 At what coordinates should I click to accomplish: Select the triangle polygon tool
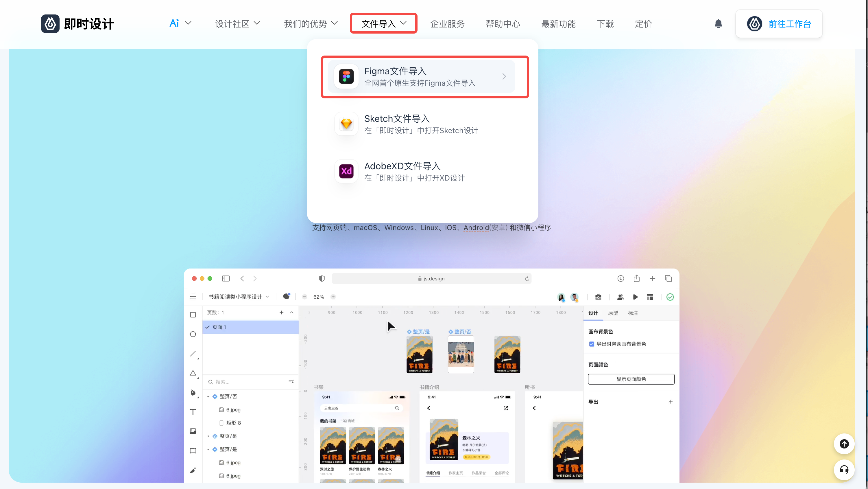193,373
